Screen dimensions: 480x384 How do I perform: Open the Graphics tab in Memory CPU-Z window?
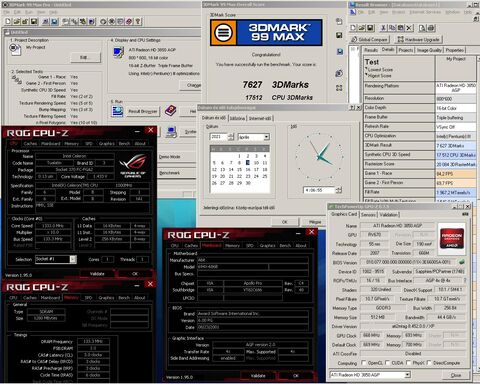[106, 298]
